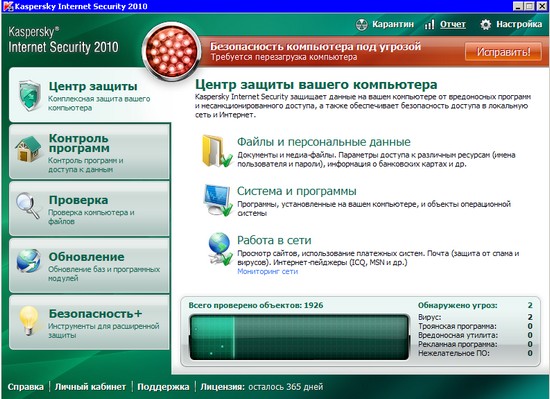The image size is (550, 399).
Task: Click the house icon of Контроль программ
Action: 28,149
